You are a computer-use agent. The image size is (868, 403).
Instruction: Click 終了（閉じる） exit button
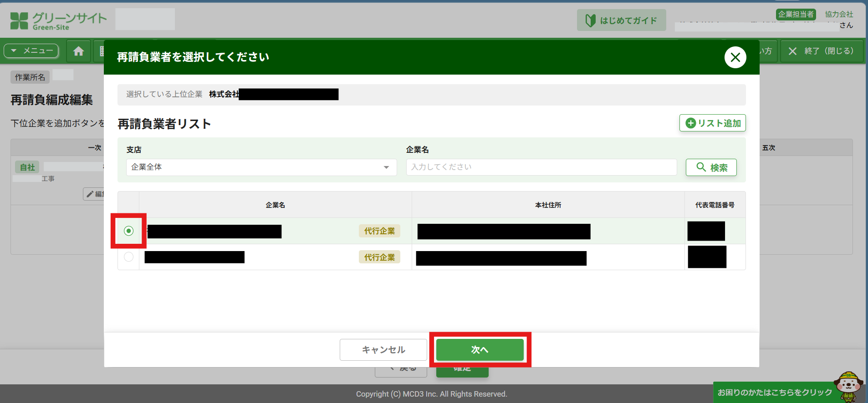click(822, 51)
